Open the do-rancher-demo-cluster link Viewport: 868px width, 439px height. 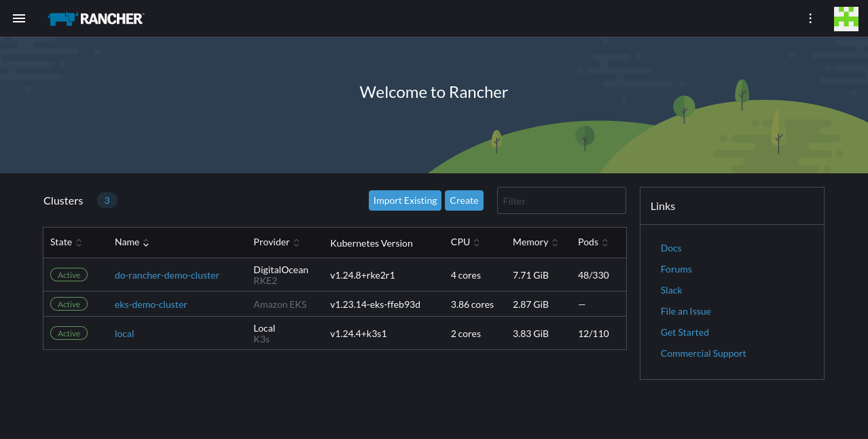tap(167, 275)
